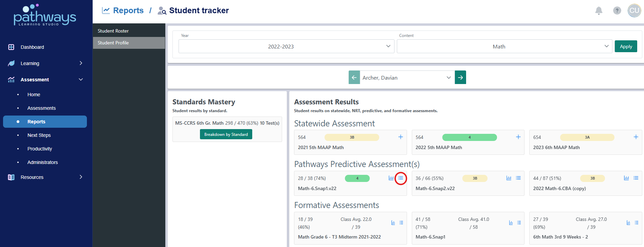This screenshot has height=247, width=644.
Task: Expand 2022 5th MAAP Math plus icon
Action: click(x=518, y=137)
